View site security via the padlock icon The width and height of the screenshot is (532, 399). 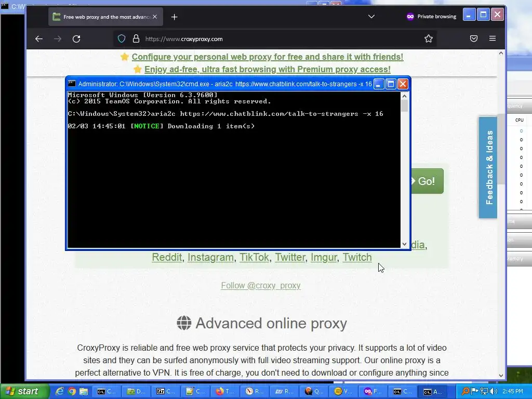(x=136, y=38)
